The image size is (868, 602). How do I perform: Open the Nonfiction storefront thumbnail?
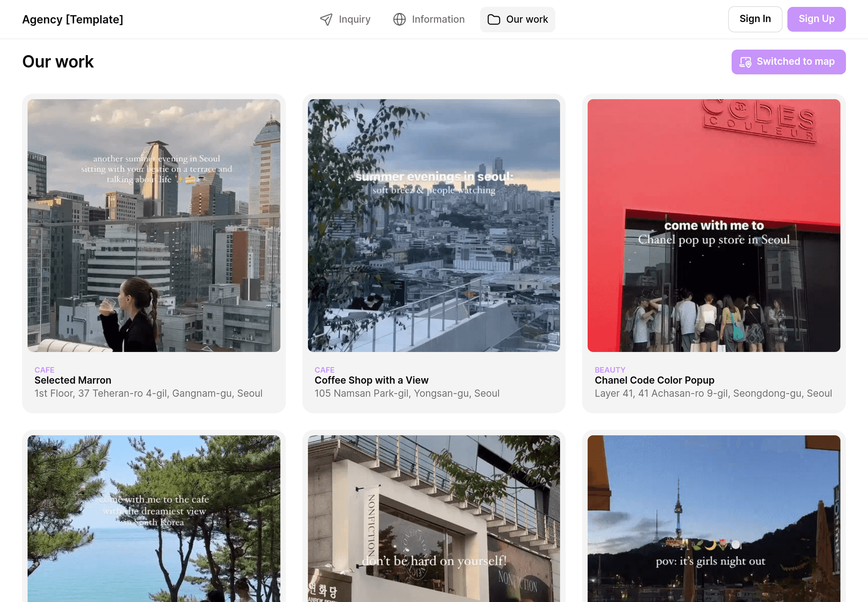pyautogui.click(x=434, y=519)
